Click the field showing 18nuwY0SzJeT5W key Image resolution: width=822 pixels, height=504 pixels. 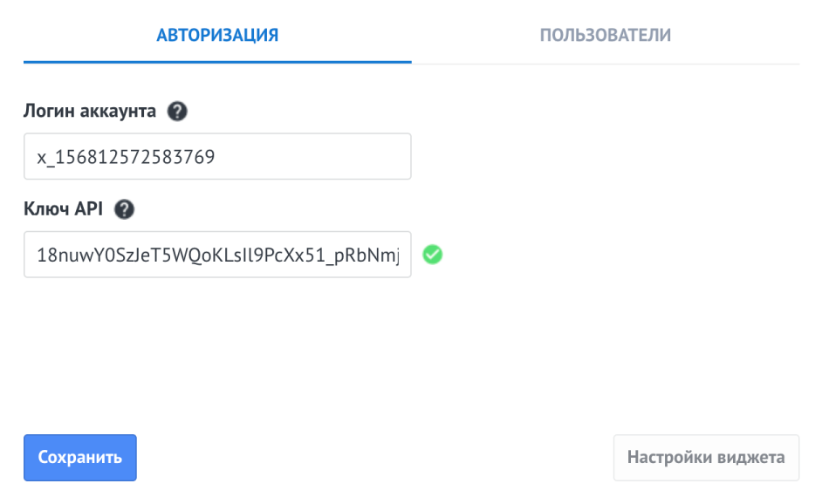[217, 254]
